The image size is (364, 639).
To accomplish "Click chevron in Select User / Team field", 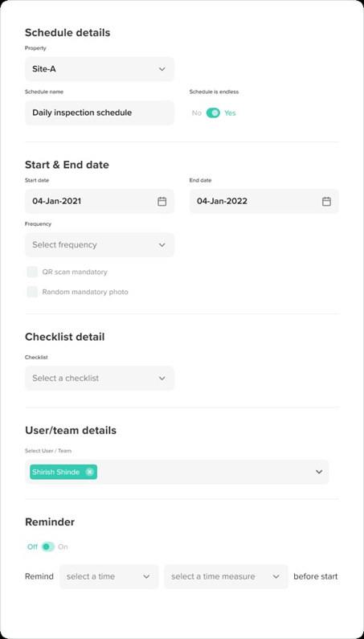I will click(x=319, y=472).
